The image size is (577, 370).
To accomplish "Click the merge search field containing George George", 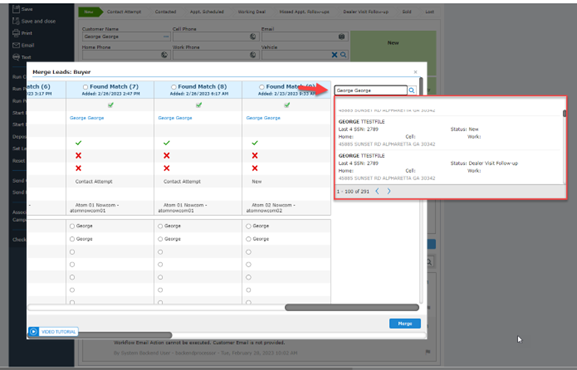I will point(371,90).
